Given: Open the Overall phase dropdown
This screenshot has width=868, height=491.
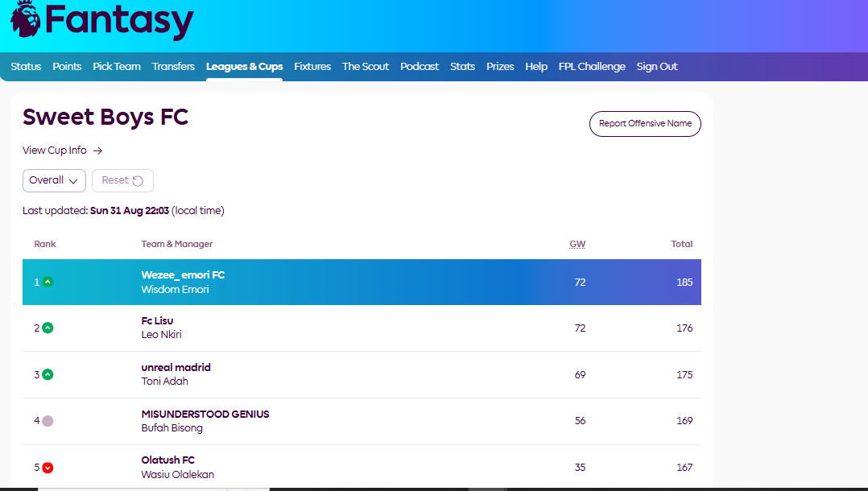Looking at the screenshot, I should coord(54,180).
